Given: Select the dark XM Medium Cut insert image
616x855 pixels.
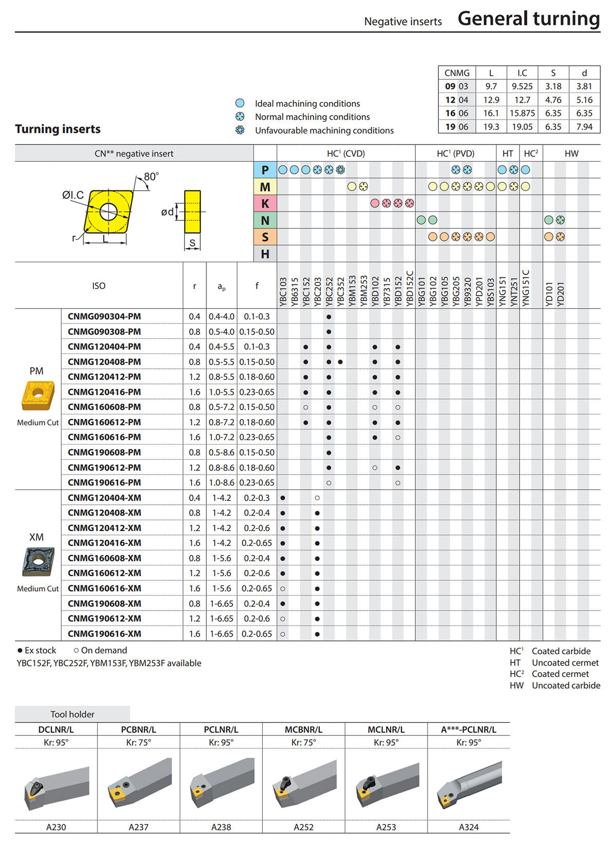Looking at the screenshot, I should click(38, 561).
